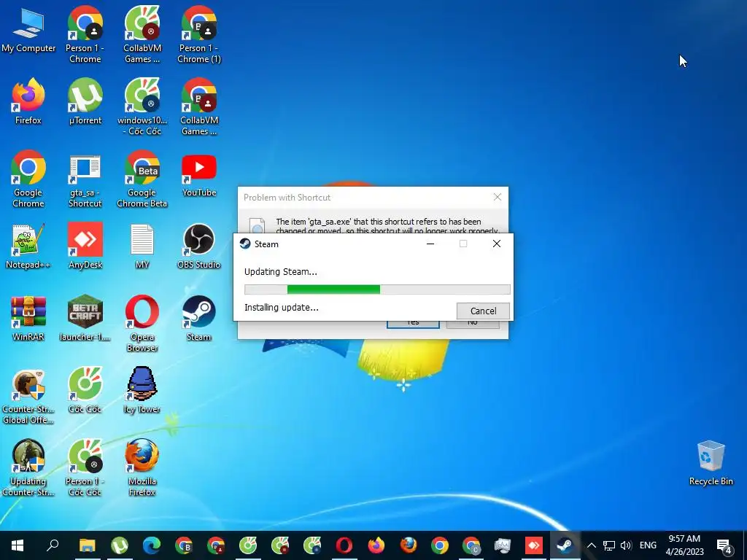Select the My Computer desktop icon
The height and width of the screenshot is (560, 747).
(x=28, y=31)
